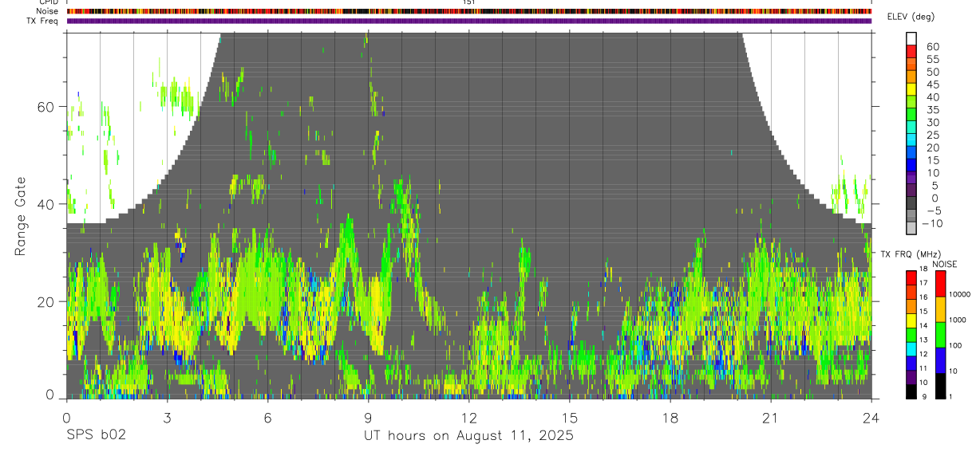Click ELEV colorbar label '25'
Screen dimensions: 980x452
point(932,136)
